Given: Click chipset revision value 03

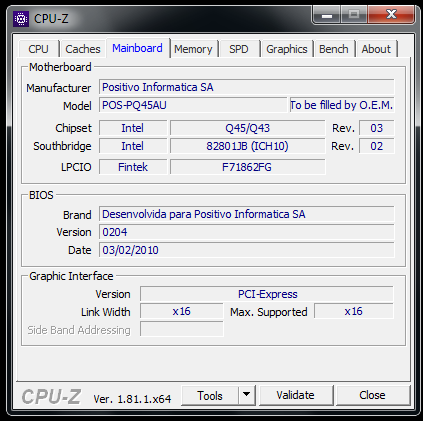Looking at the screenshot, I should [x=377, y=128].
